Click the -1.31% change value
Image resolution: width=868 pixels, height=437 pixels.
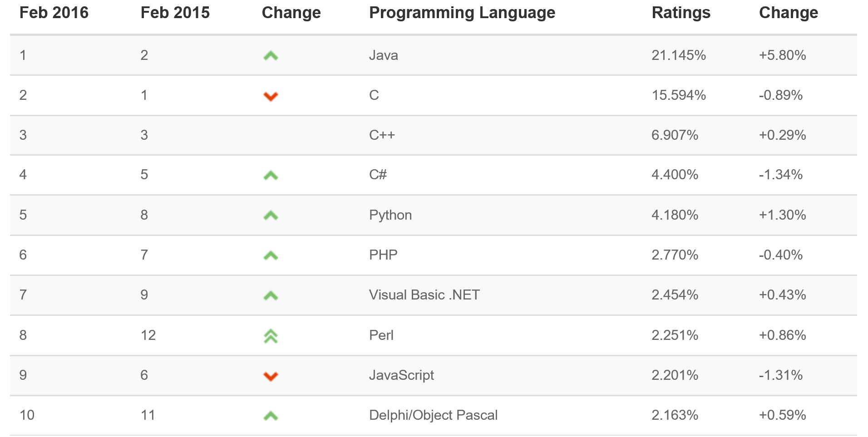(x=781, y=375)
